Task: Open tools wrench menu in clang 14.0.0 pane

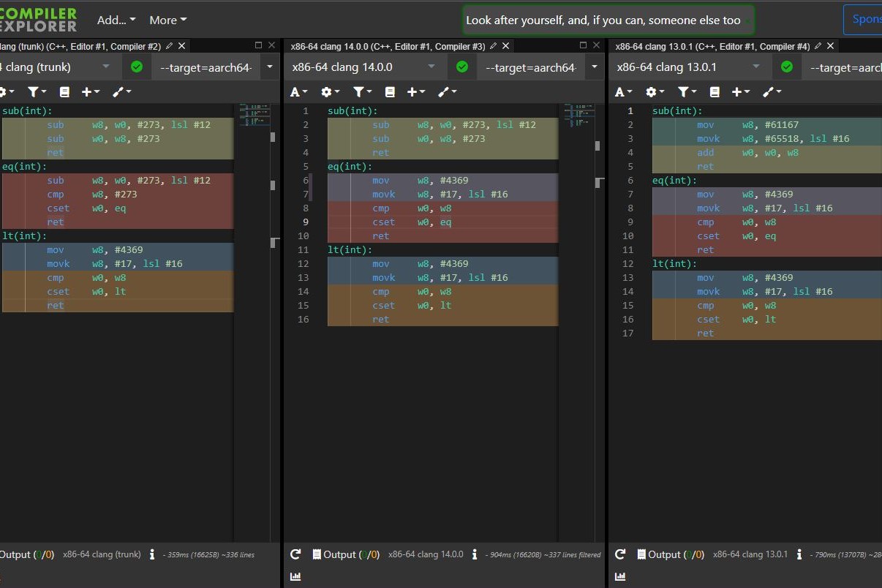Action: click(x=447, y=92)
